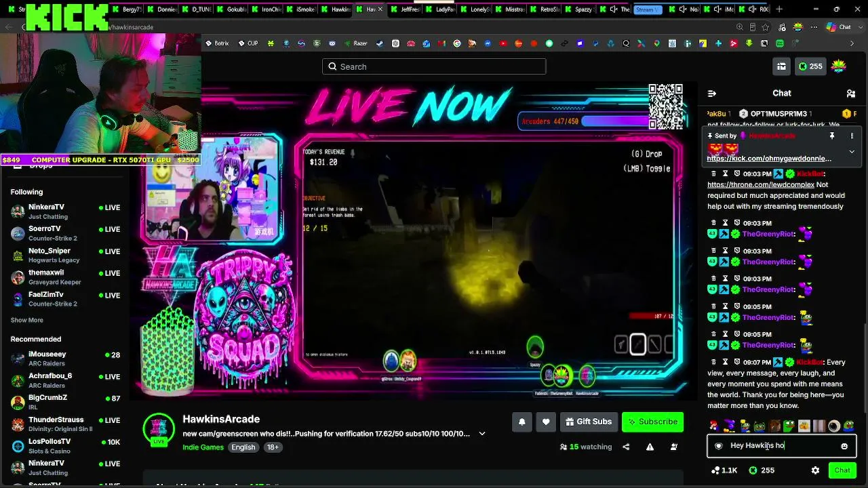Screen dimensions: 868x488
Task: Open the user profile avatar menu
Action: 839,66
